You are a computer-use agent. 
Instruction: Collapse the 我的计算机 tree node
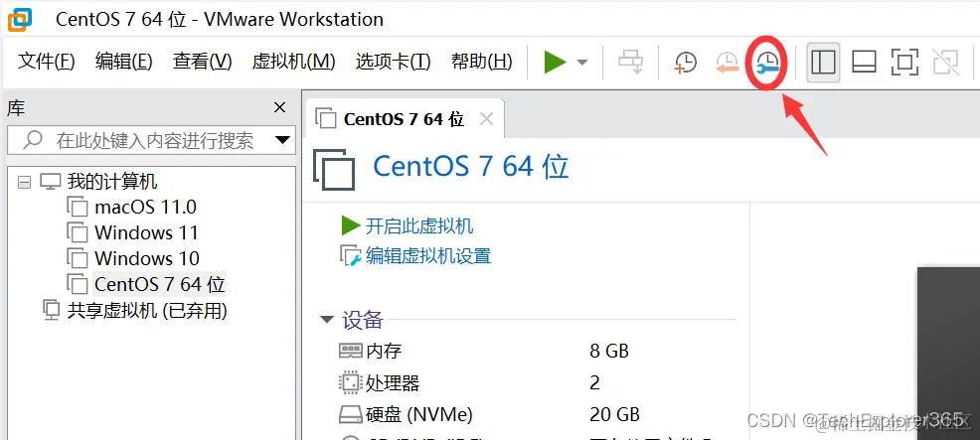[x=24, y=183]
